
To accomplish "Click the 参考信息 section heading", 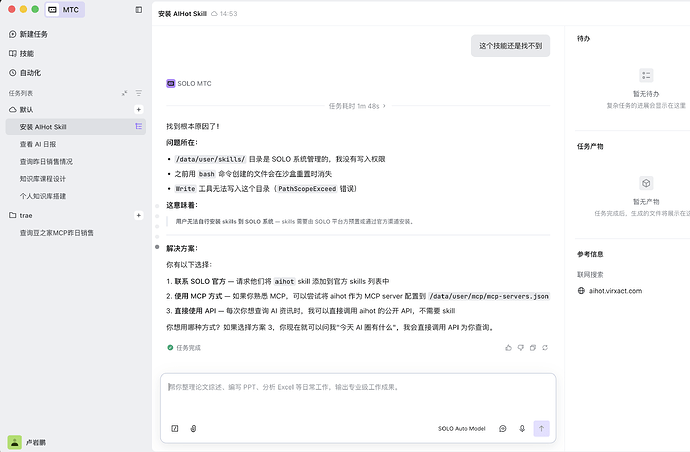I will coord(590,254).
